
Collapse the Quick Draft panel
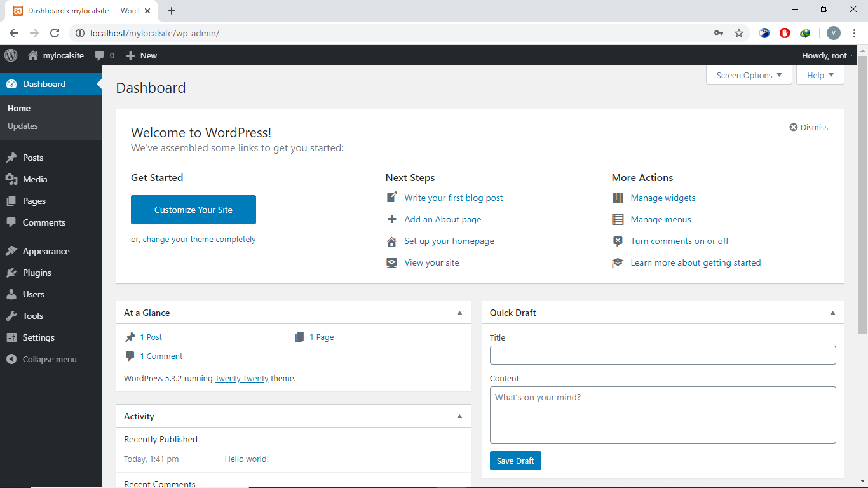(832, 313)
